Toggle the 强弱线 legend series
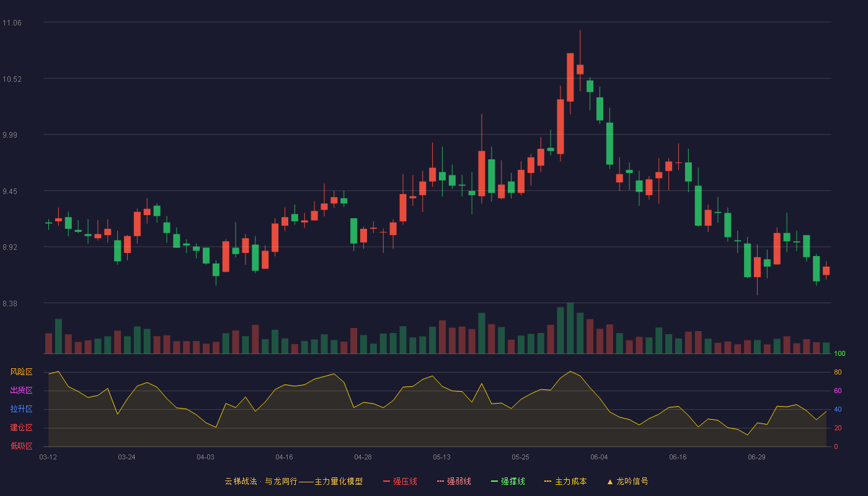Image resolution: width=868 pixels, height=496 pixels. click(x=454, y=481)
